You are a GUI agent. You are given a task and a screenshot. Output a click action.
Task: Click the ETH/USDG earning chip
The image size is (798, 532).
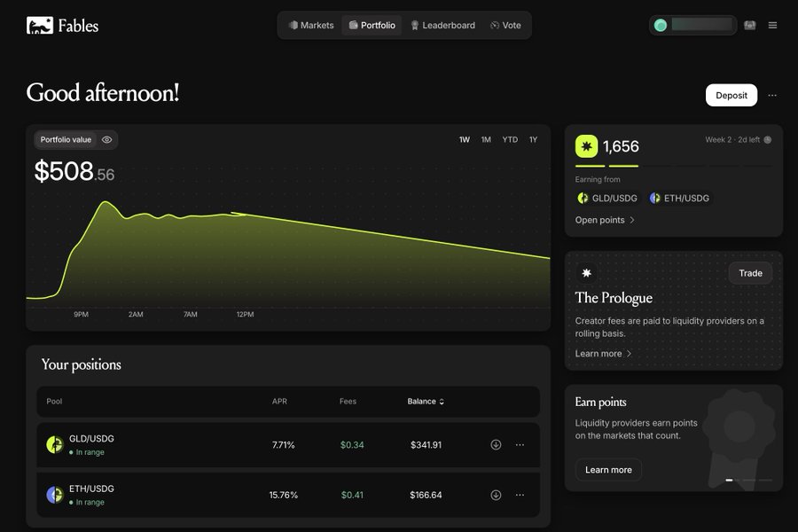click(x=679, y=198)
